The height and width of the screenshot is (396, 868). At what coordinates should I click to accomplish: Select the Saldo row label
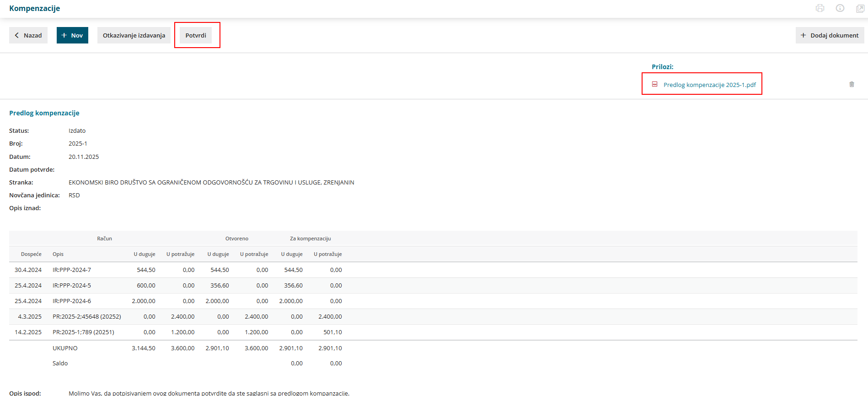click(x=60, y=363)
